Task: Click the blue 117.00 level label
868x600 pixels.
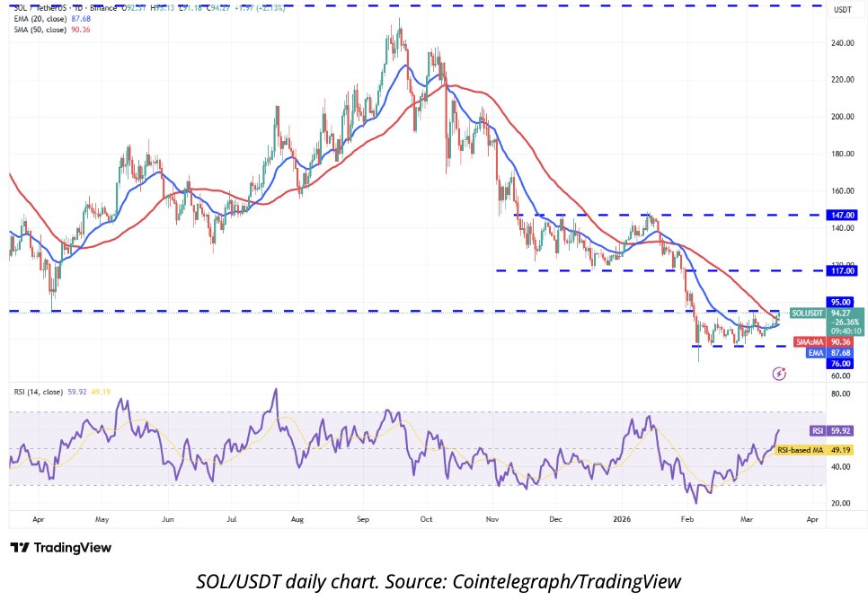Action: coord(843,271)
